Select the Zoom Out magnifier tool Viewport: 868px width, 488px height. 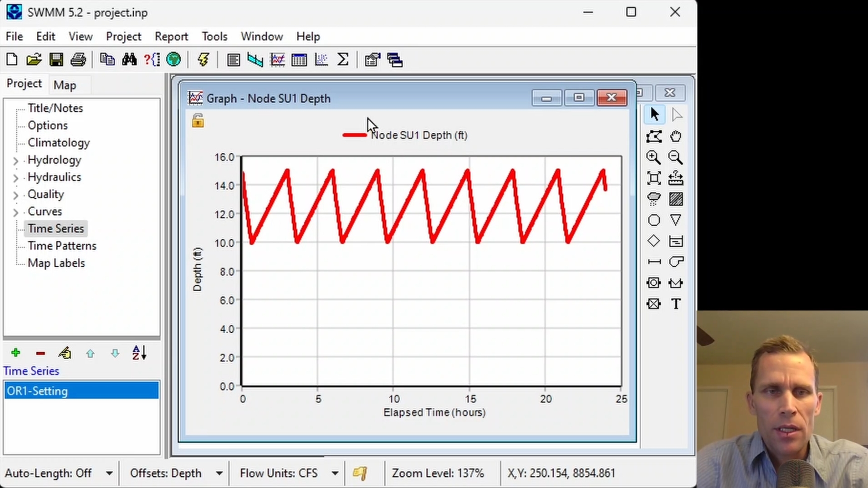pos(676,157)
